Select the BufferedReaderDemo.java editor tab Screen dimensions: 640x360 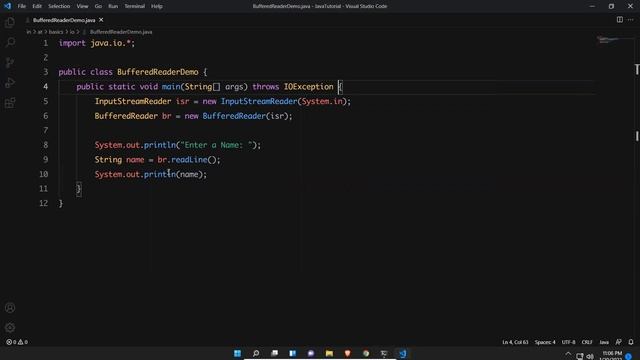(64, 20)
